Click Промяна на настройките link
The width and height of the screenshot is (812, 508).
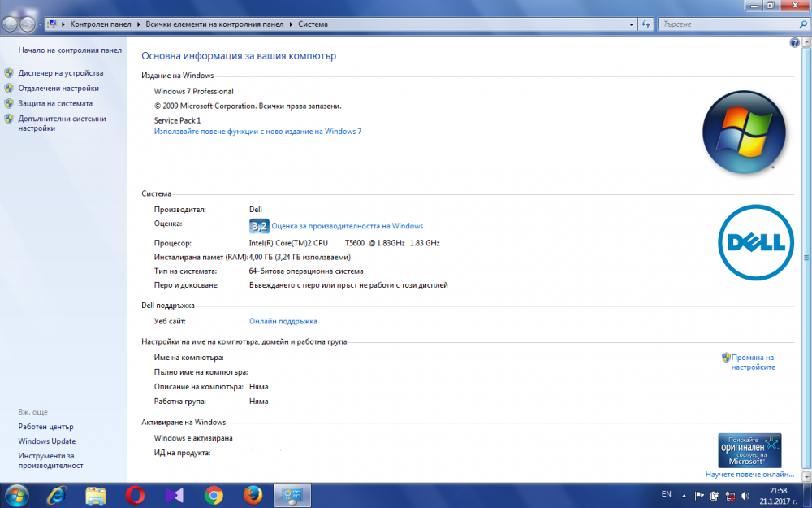[753, 363]
